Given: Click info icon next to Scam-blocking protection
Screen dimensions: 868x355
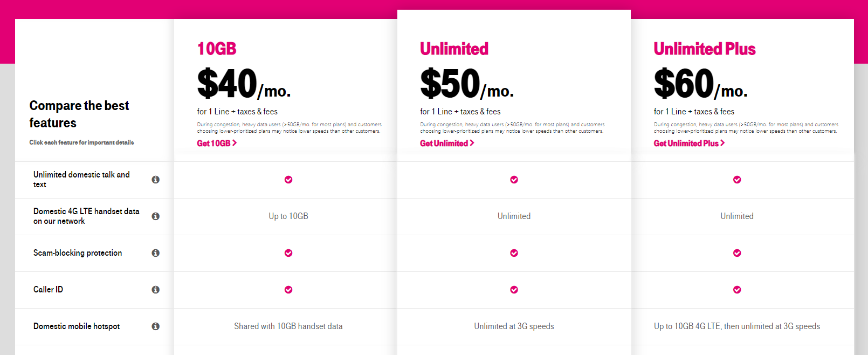Looking at the screenshot, I should (x=155, y=253).
